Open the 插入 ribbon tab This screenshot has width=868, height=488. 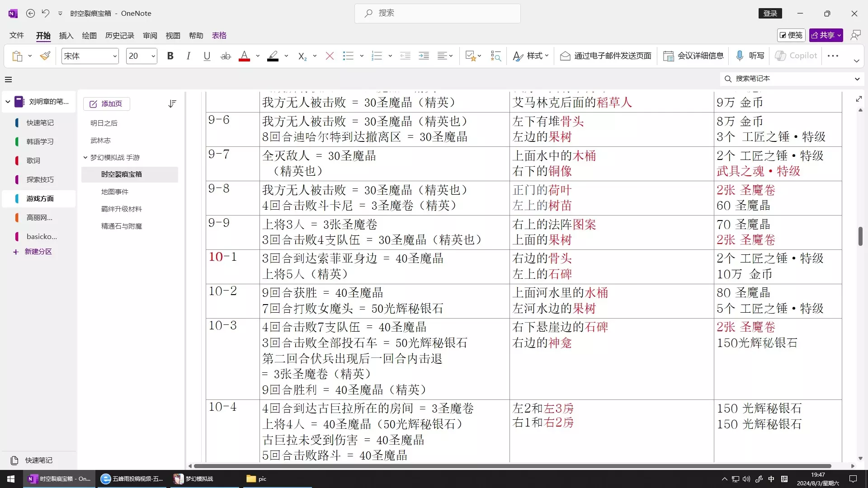click(66, 35)
